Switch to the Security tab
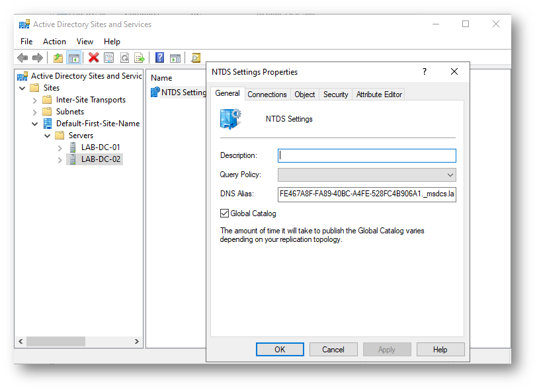The width and height of the screenshot is (539, 392). click(335, 95)
